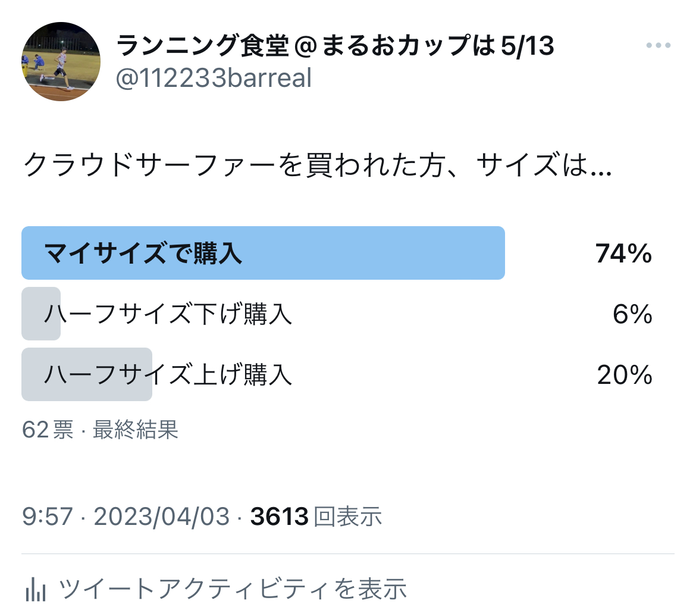Open the running track profile avatar
This screenshot has height=616, width=696.
[x=61, y=61]
